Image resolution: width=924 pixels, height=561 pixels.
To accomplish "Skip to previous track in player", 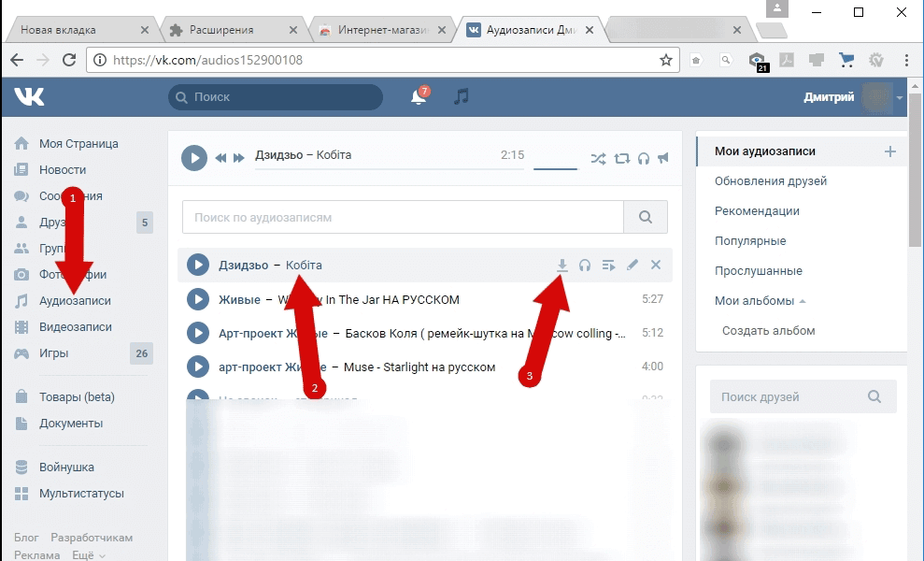I will tap(221, 158).
